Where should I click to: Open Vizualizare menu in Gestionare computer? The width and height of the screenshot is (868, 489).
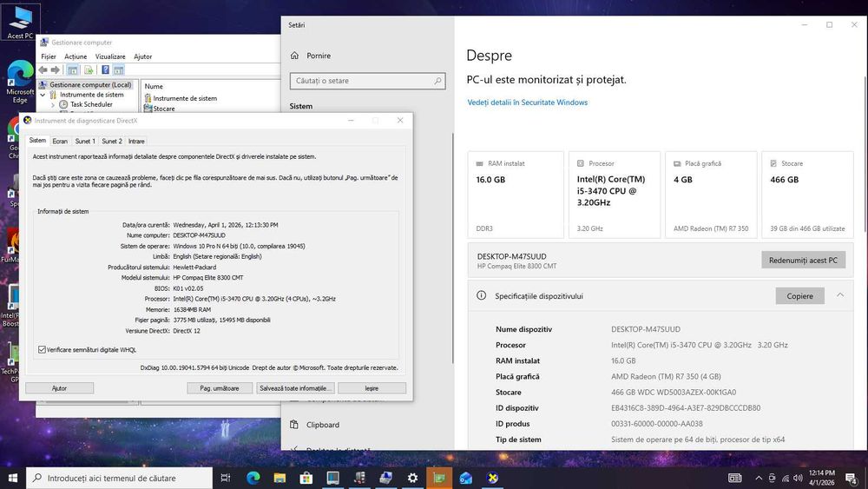click(x=110, y=56)
